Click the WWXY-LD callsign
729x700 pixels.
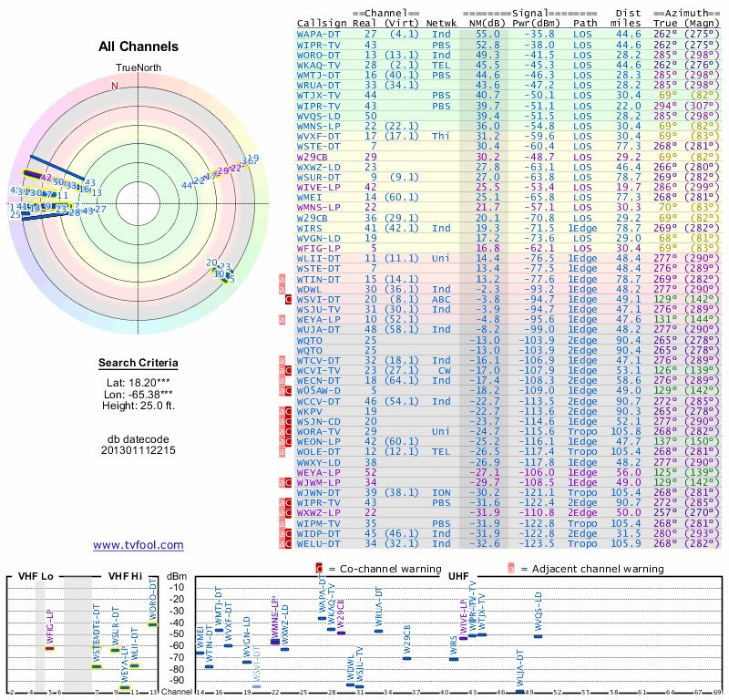tap(318, 462)
